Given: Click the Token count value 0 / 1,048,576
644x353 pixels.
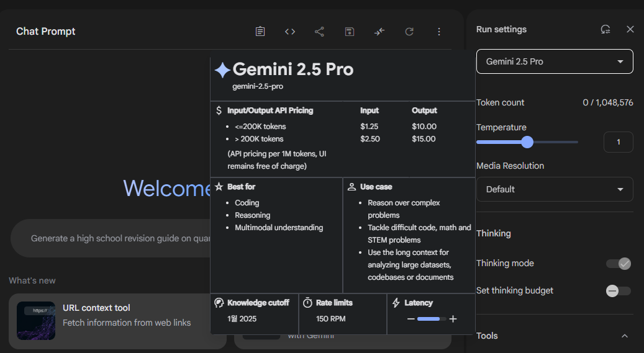Looking at the screenshot, I should click(608, 102).
